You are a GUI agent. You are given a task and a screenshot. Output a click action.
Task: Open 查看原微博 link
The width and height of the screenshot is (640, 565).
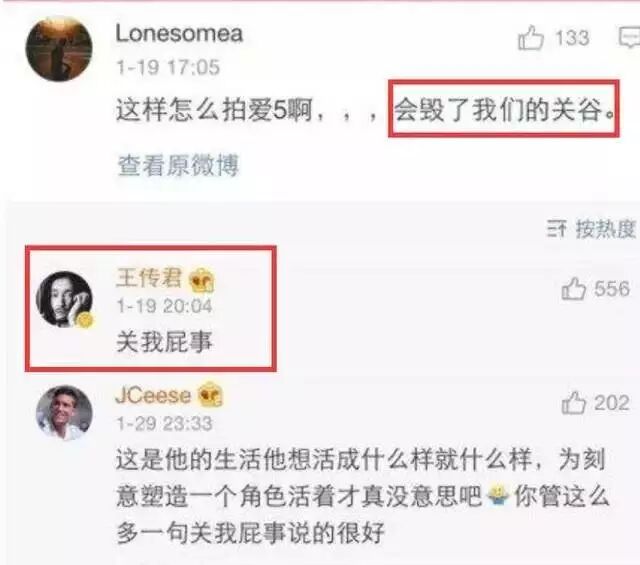click(x=178, y=165)
